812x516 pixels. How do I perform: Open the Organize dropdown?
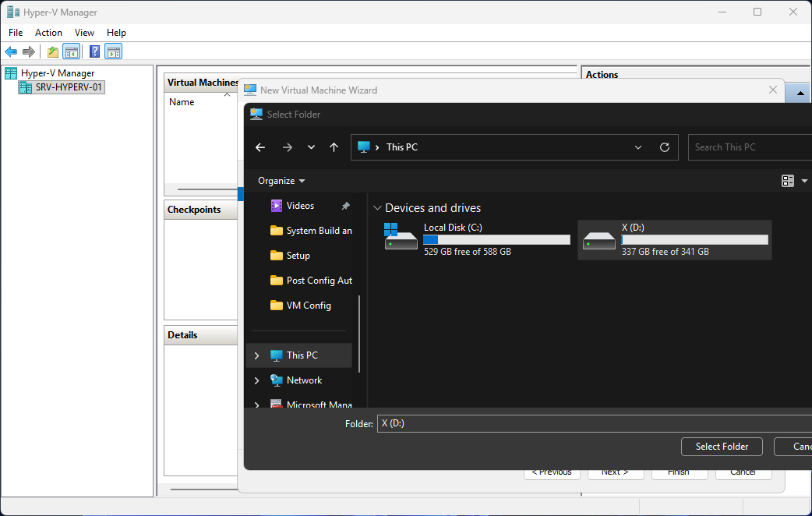[x=281, y=181]
